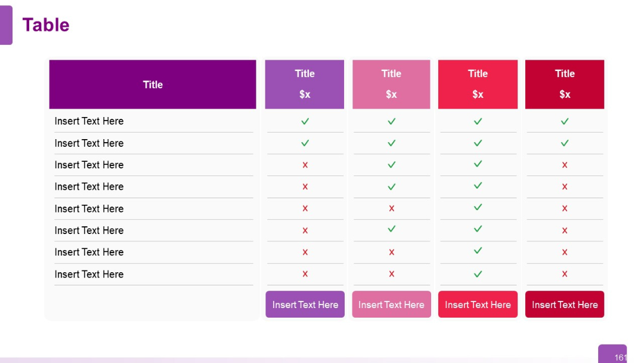Click the purple Insert Text Here button

(305, 304)
